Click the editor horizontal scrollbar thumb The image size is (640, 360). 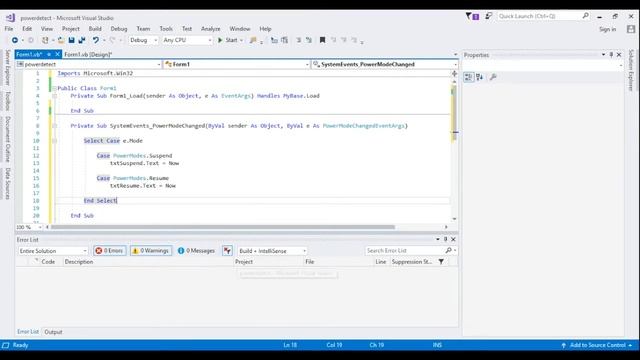pos(223,227)
